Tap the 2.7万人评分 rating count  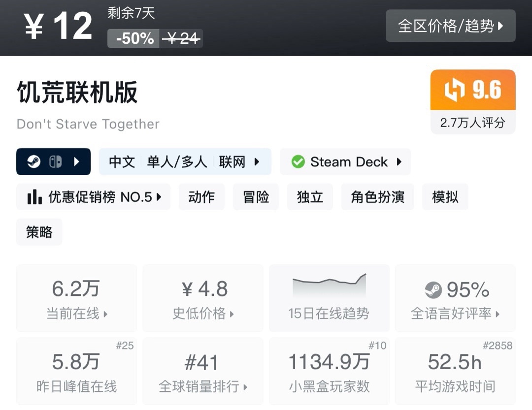472,123
